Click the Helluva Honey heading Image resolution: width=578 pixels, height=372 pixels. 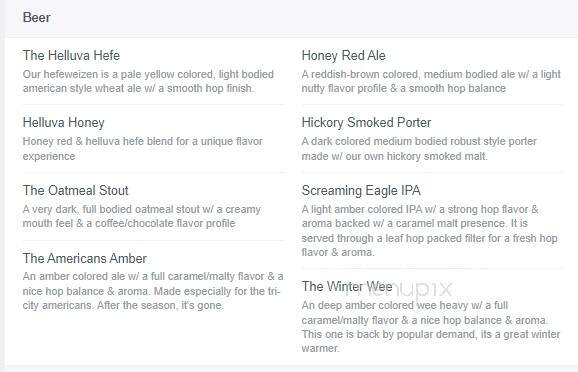pos(63,122)
